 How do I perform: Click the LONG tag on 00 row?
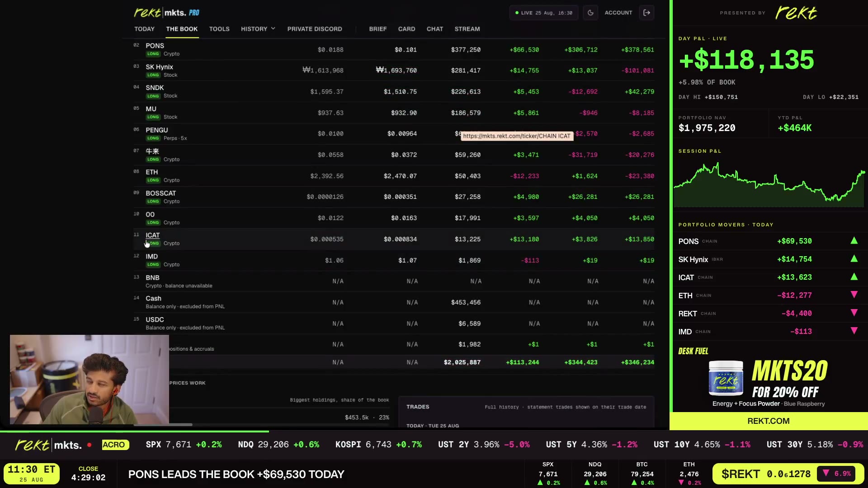tap(153, 223)
